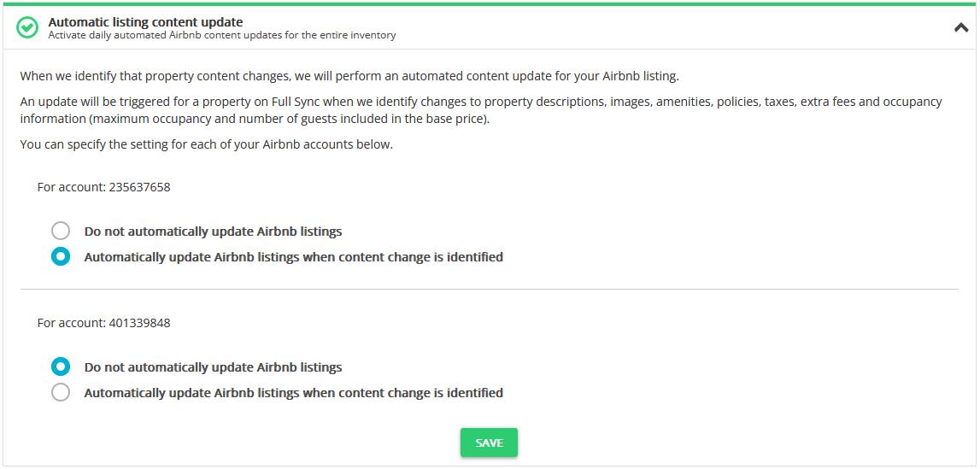Image resolution: width=980 pixels, height=469 pixels.
Task: Click the divider line between the accounts
Action: pos(489,289)
